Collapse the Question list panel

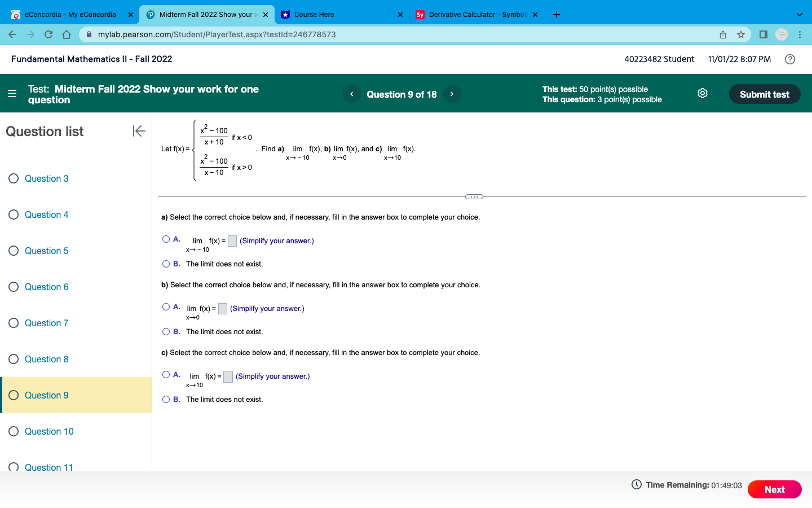[139, 131]
